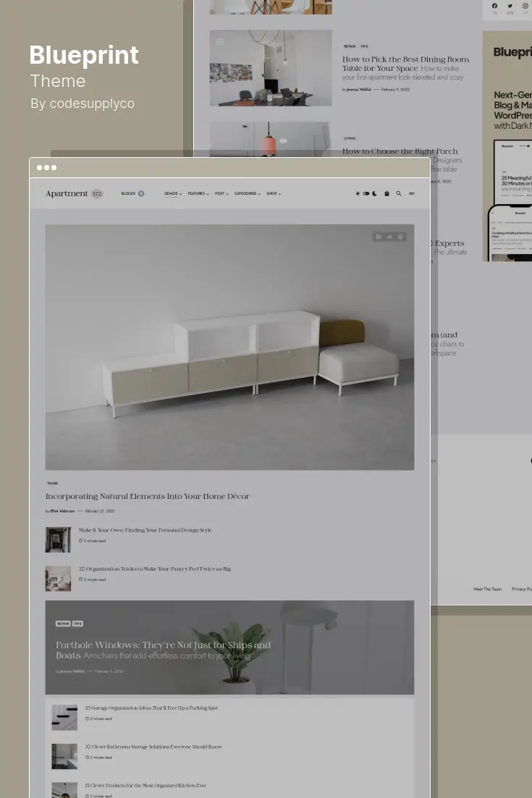Toggle the dark mode switch in header
Screen dimensions: 532x798
pos(366,193)
